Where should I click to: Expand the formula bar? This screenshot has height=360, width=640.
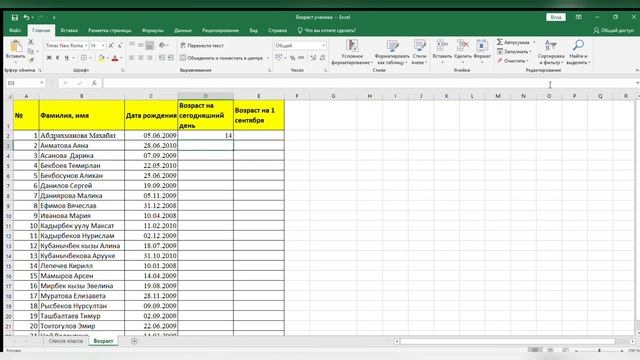pos(637,83)
